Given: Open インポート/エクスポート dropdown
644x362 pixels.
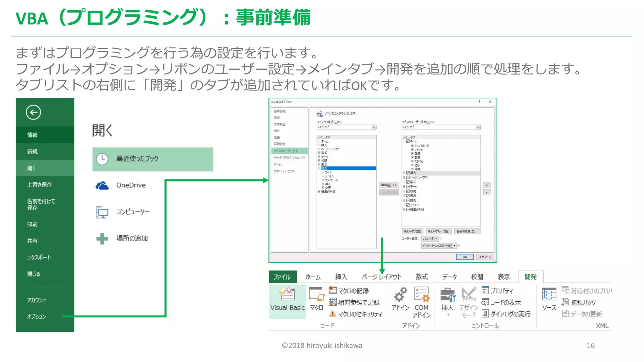Looking at the screenshot, I should 439,246.
